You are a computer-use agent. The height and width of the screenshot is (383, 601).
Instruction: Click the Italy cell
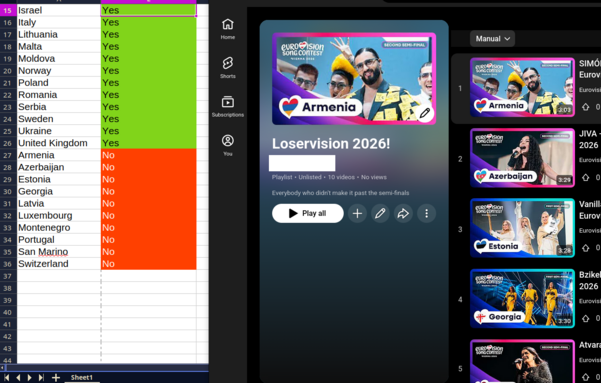pyautogui.click(x=59, y=22)
